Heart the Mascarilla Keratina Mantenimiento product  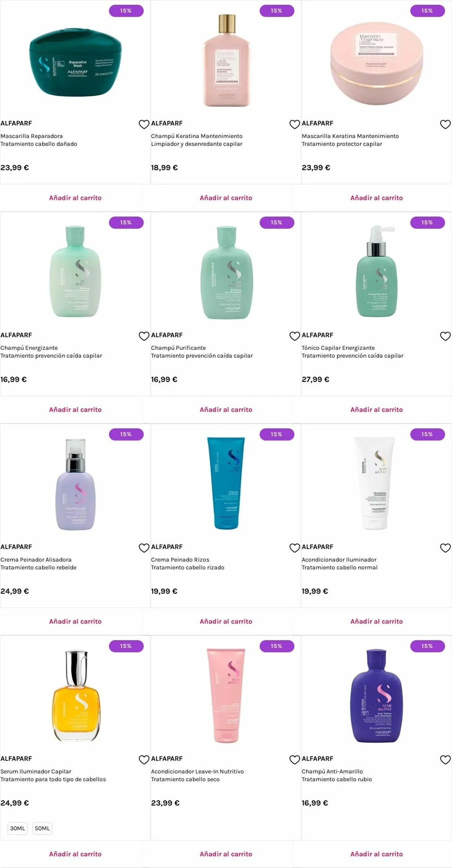coord(445,124)
